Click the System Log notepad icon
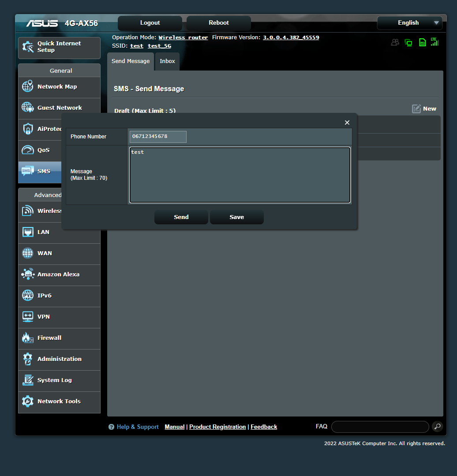457x476 pixels. (28, 380)
